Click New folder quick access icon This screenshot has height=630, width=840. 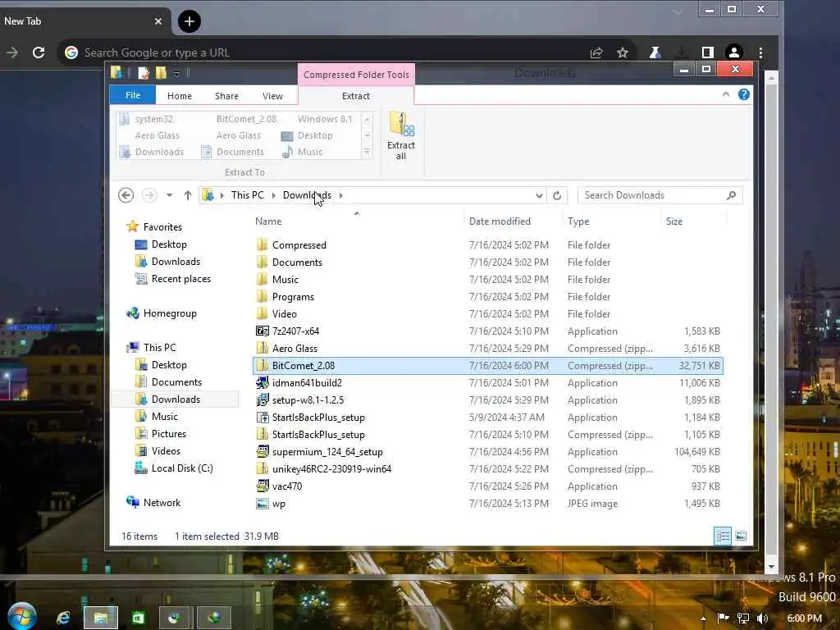point(161,72)
